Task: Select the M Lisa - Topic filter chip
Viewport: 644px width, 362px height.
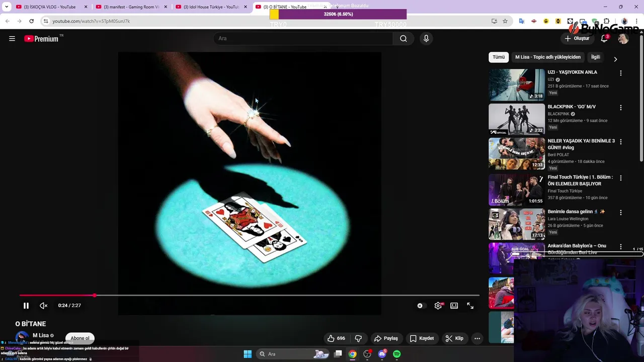Action: pyautogui.click(x=548, y=57)
